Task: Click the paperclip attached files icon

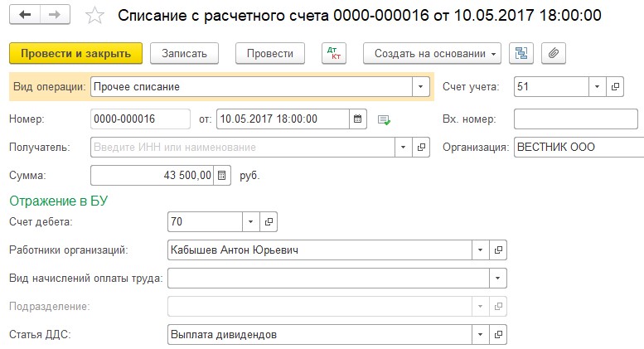Action: pos(553,53)
